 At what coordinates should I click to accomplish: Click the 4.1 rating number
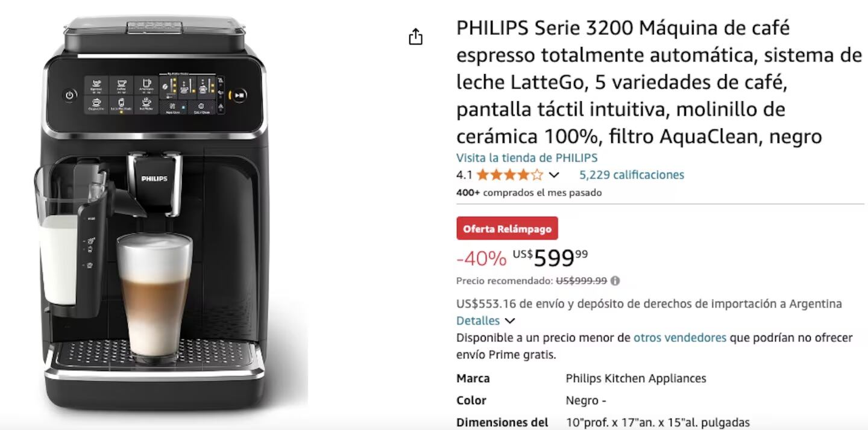464,175
